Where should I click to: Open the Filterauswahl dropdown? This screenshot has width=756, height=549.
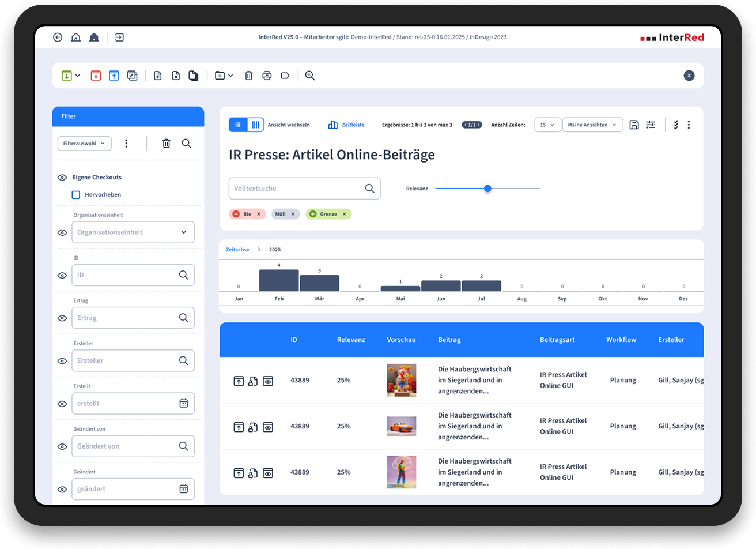click(x=84, y=144)
